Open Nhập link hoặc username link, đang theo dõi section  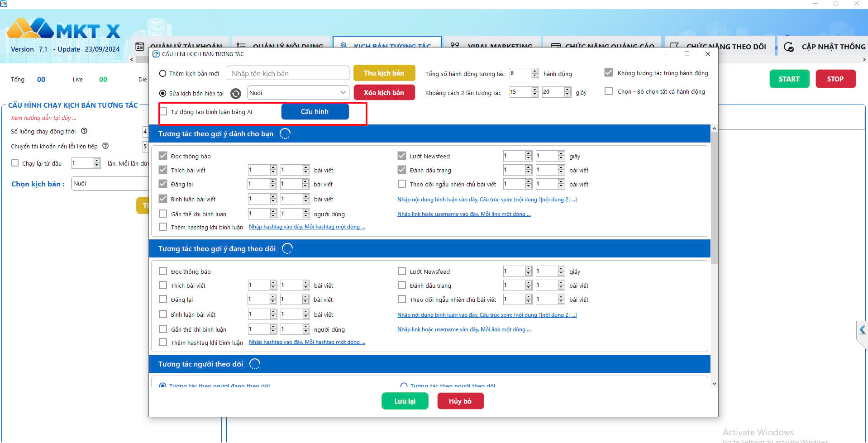pos(464,329)
